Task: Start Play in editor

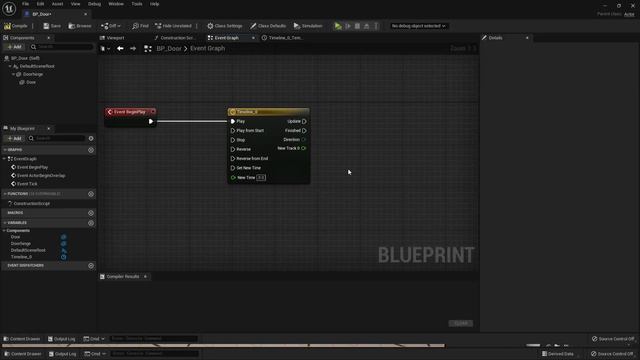Action: pos(338,26)
